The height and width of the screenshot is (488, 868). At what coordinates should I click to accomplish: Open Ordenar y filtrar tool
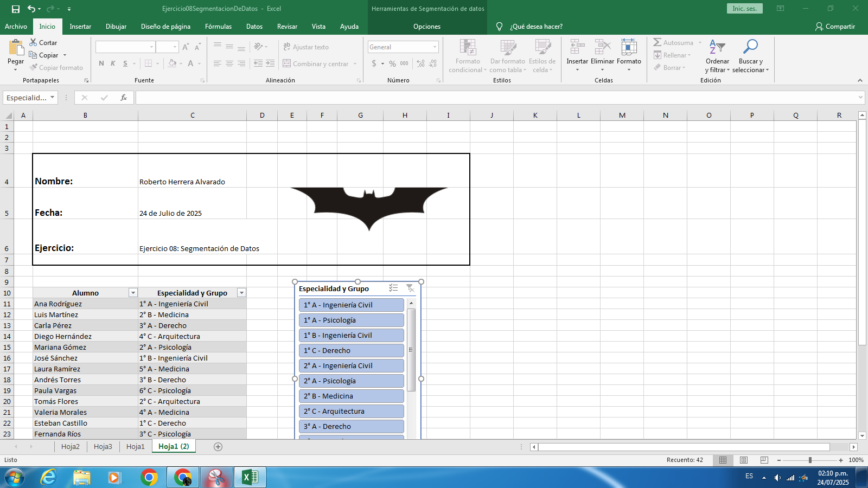[x=717, y=48]
